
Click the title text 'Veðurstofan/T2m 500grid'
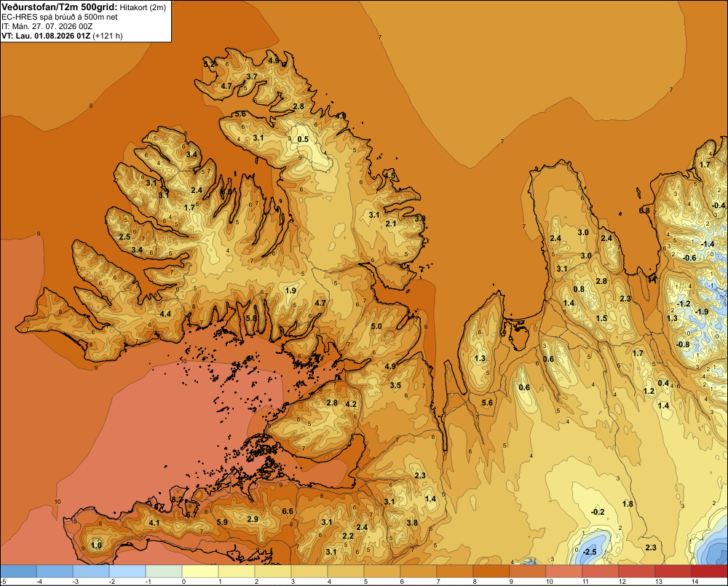pos(60,7)
